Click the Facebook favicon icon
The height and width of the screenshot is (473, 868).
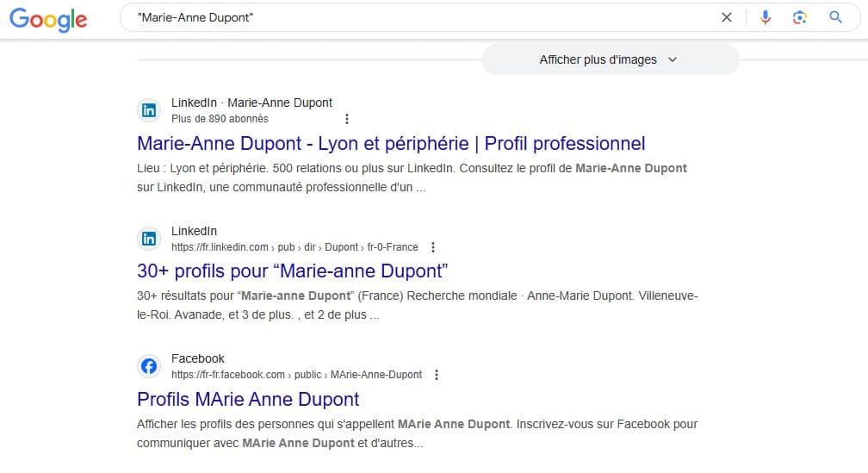149,366
